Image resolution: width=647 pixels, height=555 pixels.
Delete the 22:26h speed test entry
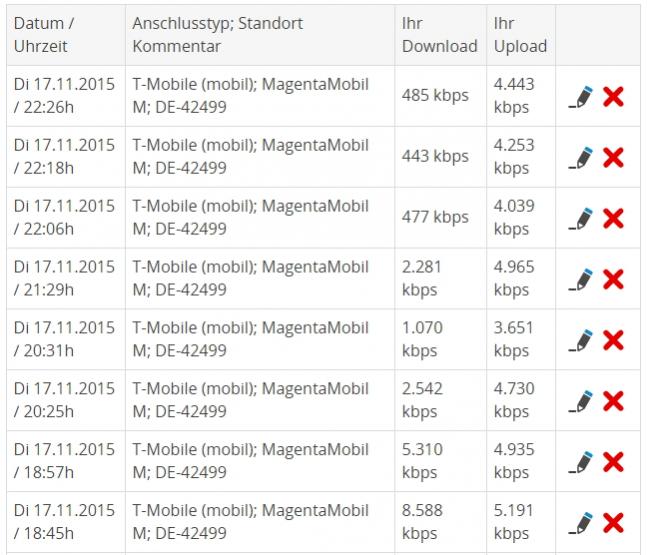click(x=613, y=97)
